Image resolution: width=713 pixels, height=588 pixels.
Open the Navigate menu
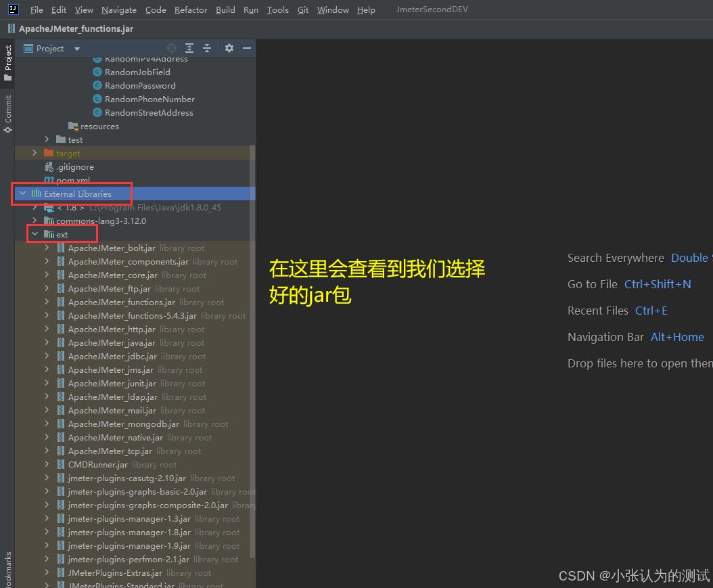119,9
